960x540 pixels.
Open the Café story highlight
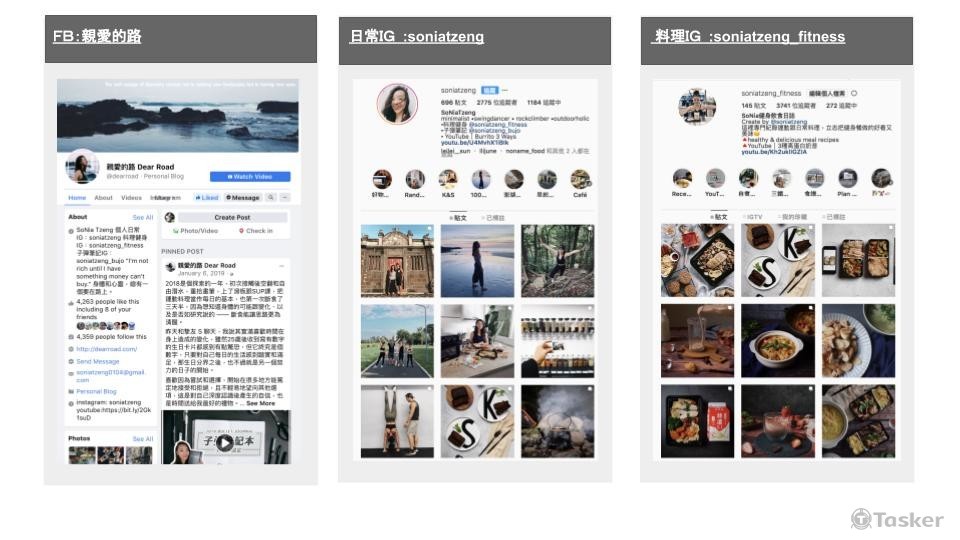pos(580,180)
